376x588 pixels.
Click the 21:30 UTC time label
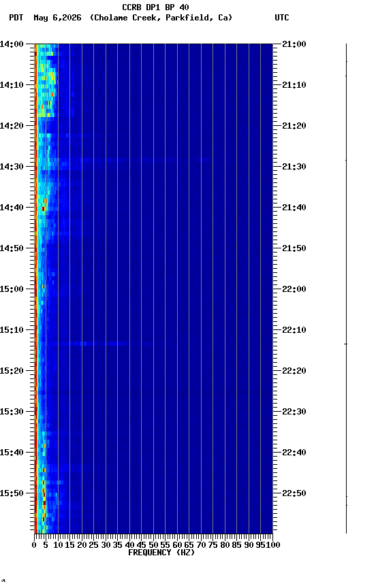(294, 167)
